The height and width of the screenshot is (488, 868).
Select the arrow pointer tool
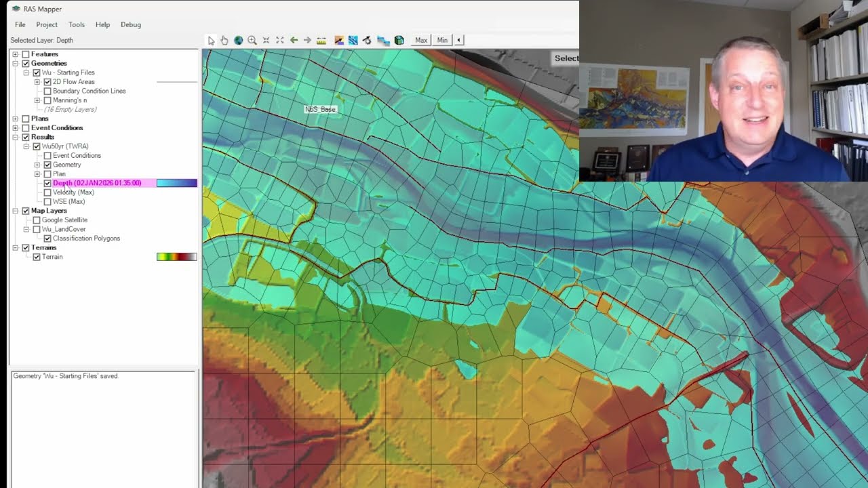(211, 41)
